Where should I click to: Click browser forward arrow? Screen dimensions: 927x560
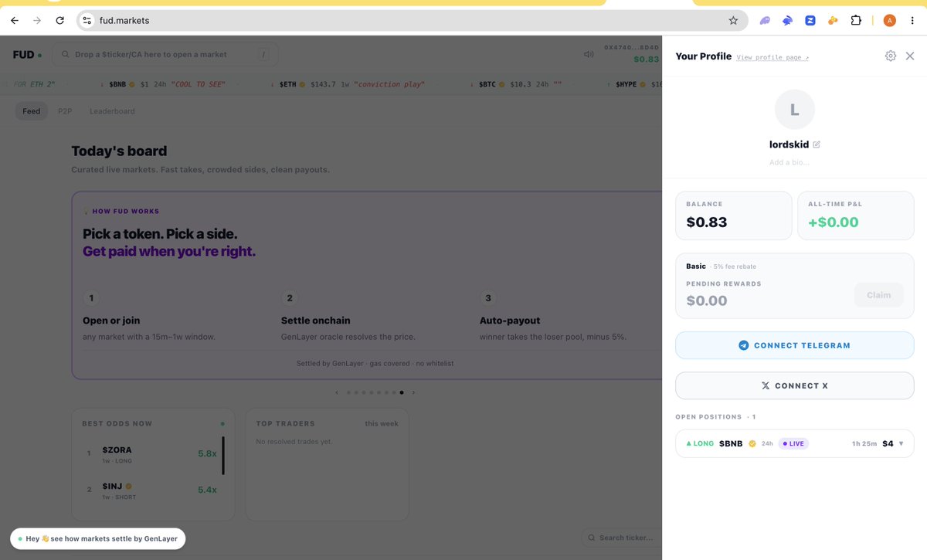click(x=37, y=21)
